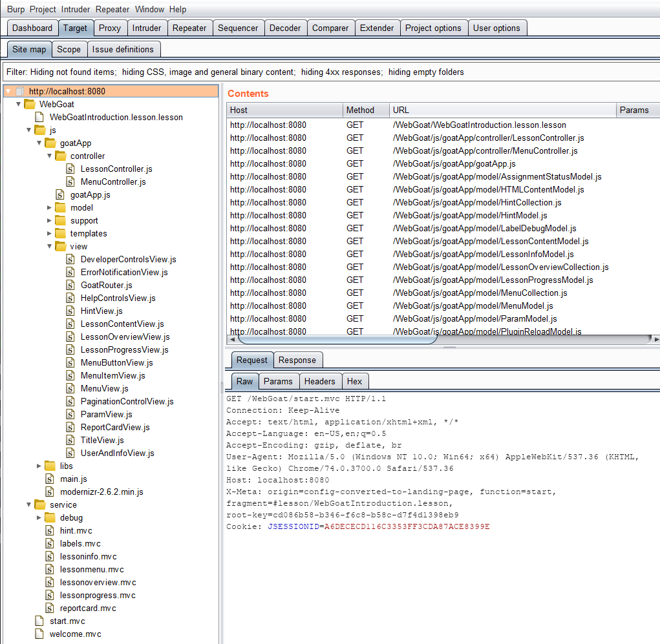Image resolution: width=660 pixels, height=644 pixels.
Task: Collapse the goatApp folder arrow
Action: tap(39, 143)
